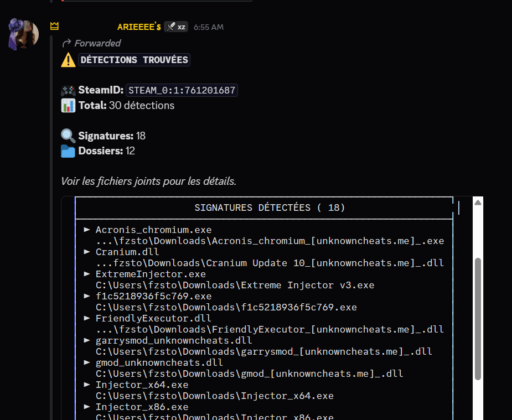Screen dimensions: 512x420
Task: Click the blue folder emoji beside Dossiers
Action: pos(68,151)
